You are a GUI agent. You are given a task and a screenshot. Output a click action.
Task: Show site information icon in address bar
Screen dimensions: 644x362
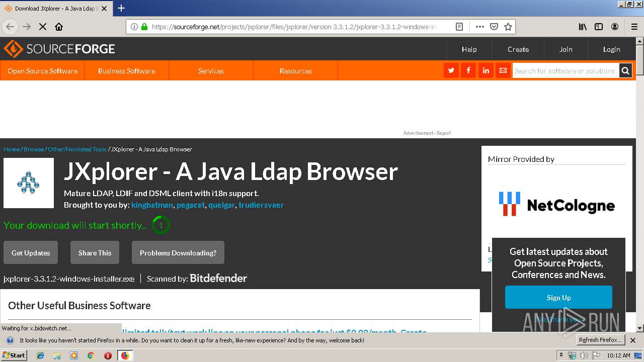134,27
